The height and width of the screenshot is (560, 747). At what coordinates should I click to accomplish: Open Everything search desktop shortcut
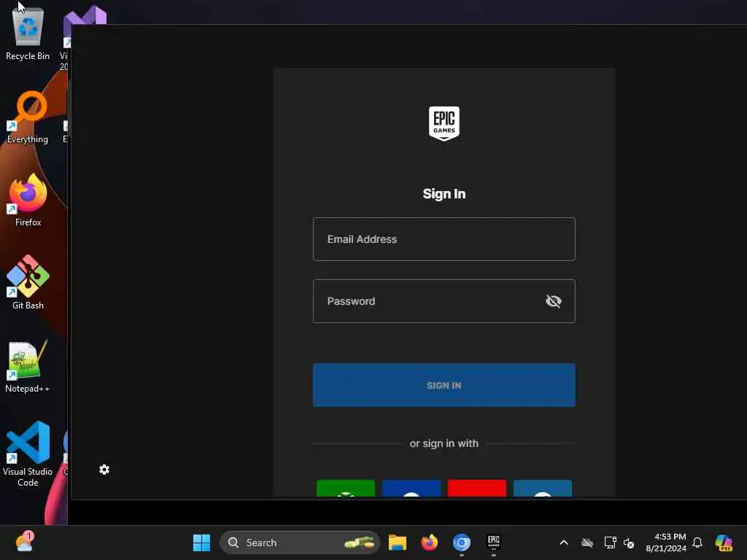[x=28, y=117]
